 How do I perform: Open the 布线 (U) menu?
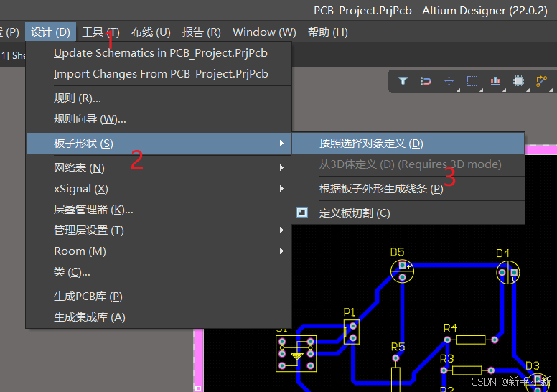[151, 32]
